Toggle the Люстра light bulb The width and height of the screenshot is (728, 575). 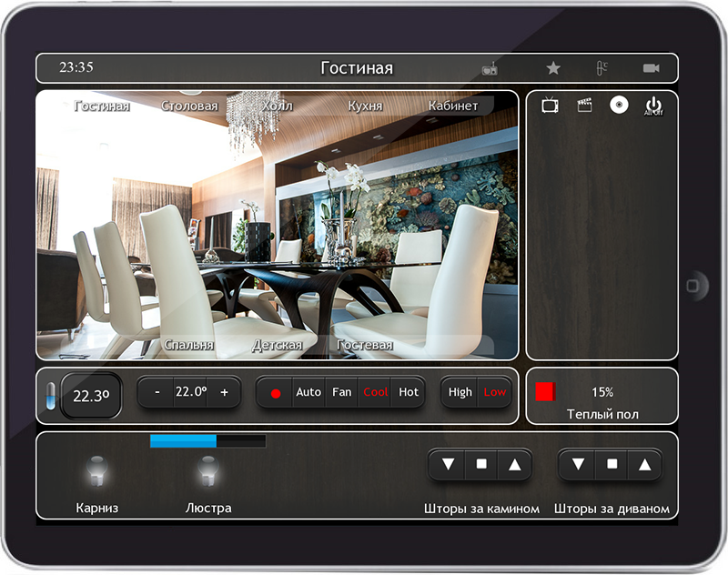(x=207, y=471)
